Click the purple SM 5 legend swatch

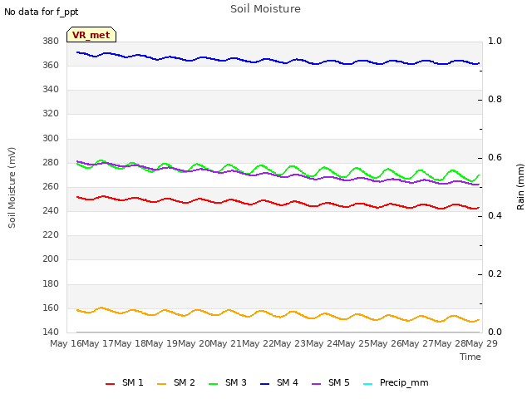pos(316,384)
